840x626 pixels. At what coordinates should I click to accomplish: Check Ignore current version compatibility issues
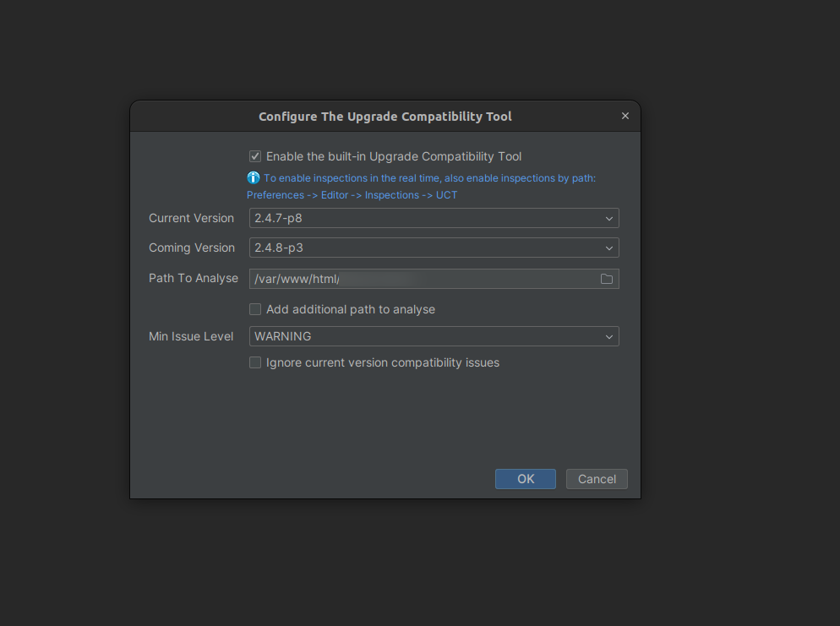point(255,362)
